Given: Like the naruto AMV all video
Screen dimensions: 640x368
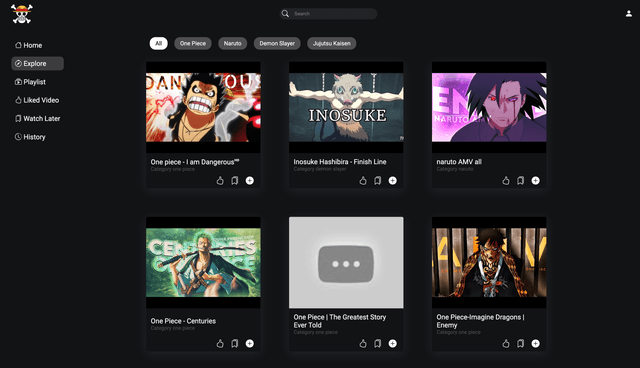Looking at the screenshot, I should pos(506,180).
